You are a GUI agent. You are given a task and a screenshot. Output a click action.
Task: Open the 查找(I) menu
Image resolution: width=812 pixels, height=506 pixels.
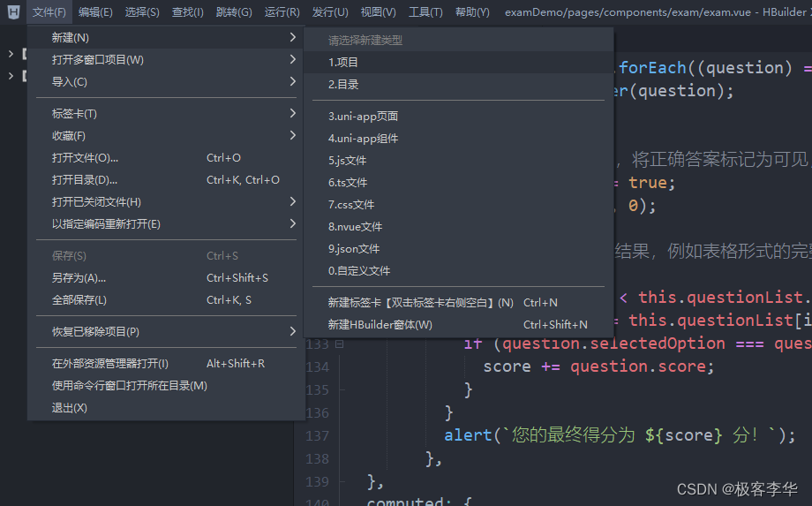point(187,11)
